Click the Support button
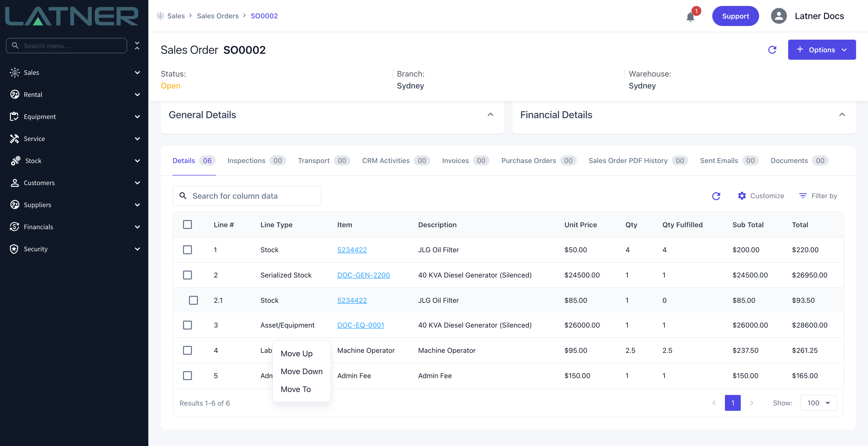This screenshot has width=868, height=446. [x=735, y=16]
